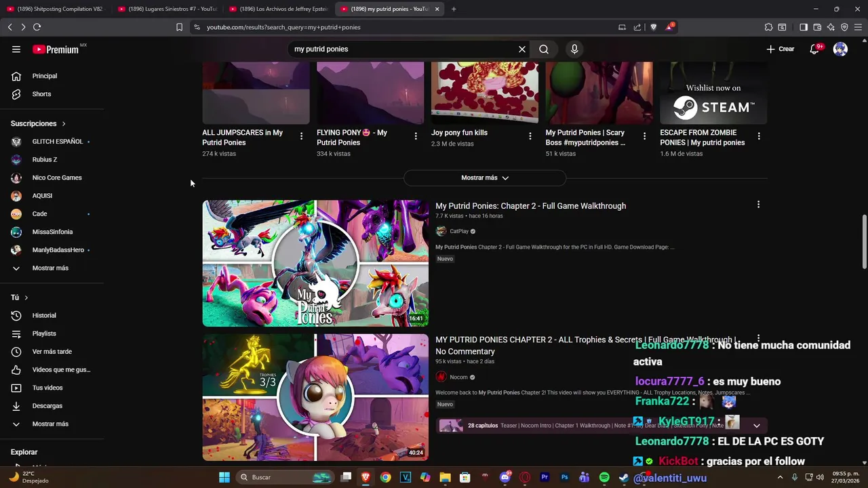
Task: Open Adobe Premiere Pro from taskbar
Action: coord(545,477)
